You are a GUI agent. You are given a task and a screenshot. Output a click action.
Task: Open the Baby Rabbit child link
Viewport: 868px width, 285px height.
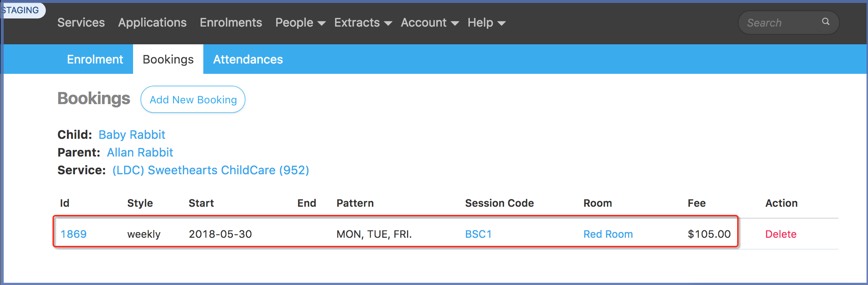[x=132, y=135]
